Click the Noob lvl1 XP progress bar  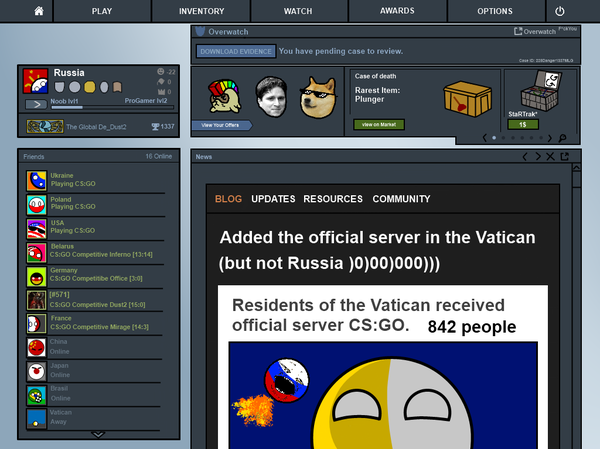(x=112, y=108)
